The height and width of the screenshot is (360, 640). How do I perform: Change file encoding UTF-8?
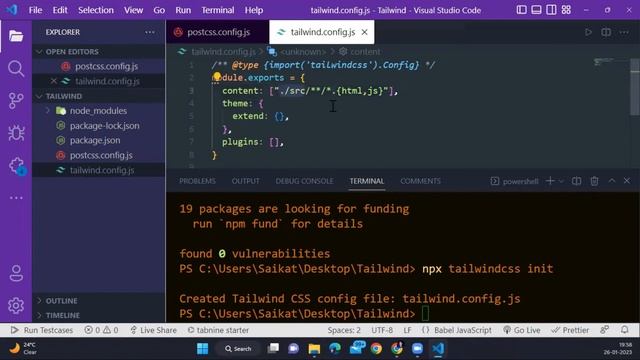coord(382,330)
